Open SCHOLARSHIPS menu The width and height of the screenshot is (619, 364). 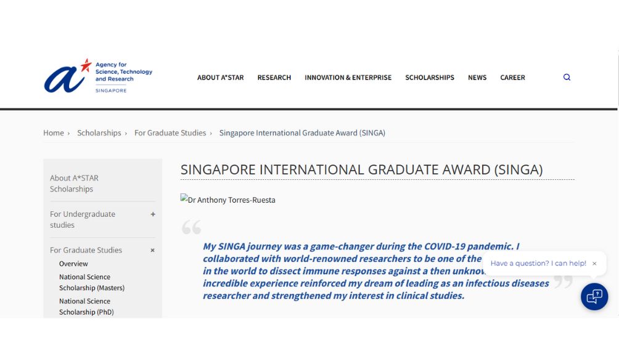tap(430, 78)
